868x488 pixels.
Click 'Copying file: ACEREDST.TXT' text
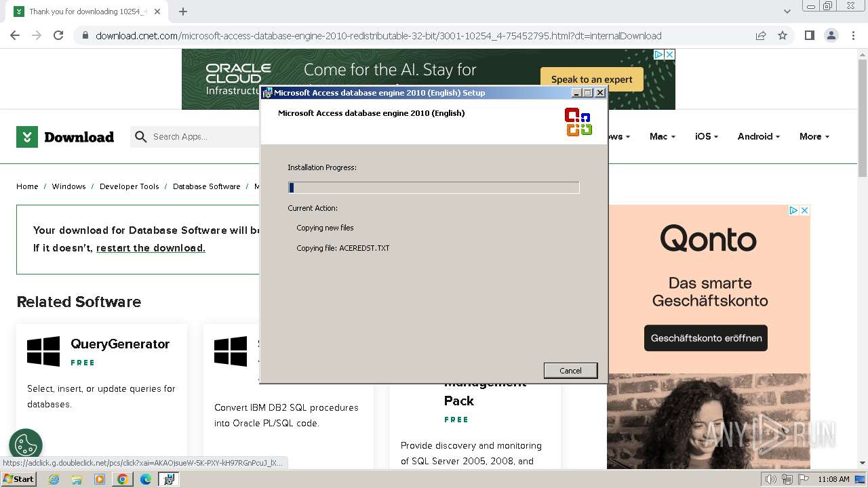(343, 248)
